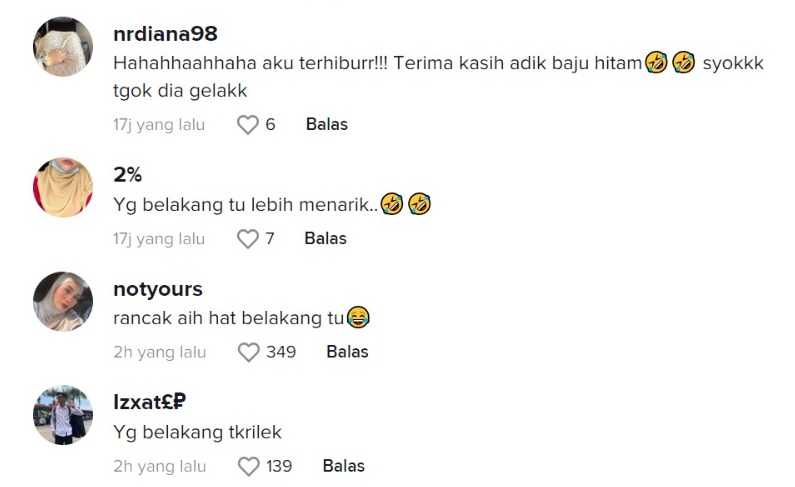Image resolution: width=795 pixels, height=487 pixels.
Task: Select the IzxatE username
Action: click(150, 403)
